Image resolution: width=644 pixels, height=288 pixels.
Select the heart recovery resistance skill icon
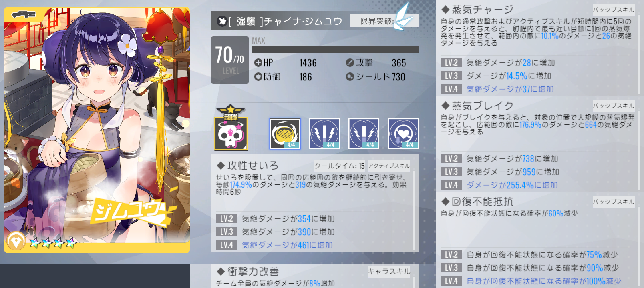403,134
